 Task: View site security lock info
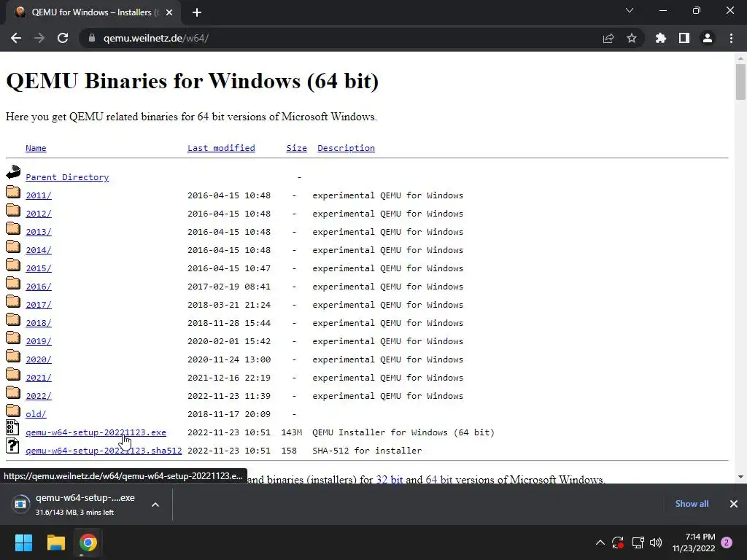click(92, 38)
